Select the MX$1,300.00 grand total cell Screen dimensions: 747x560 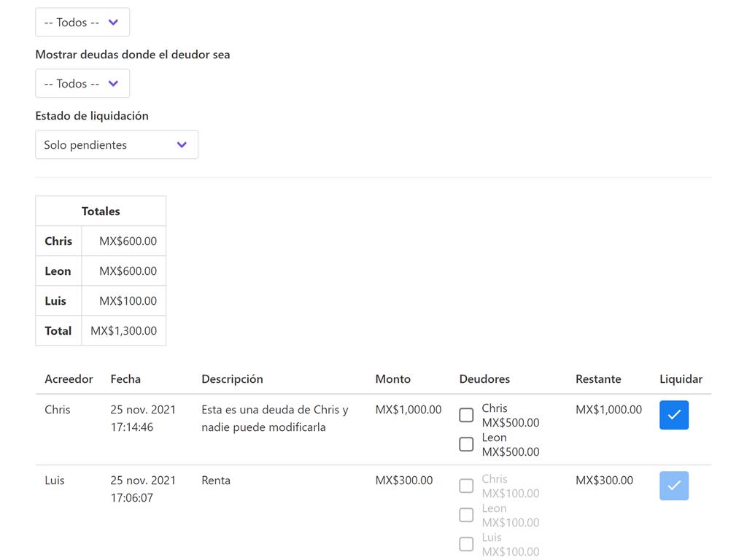(x=123, y=331)
